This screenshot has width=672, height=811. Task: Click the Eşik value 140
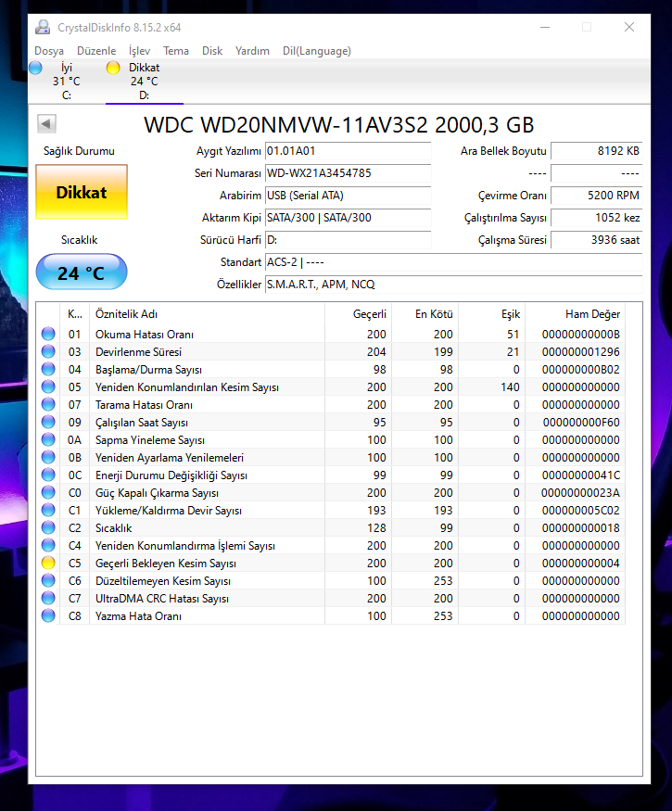pos(510,386)
